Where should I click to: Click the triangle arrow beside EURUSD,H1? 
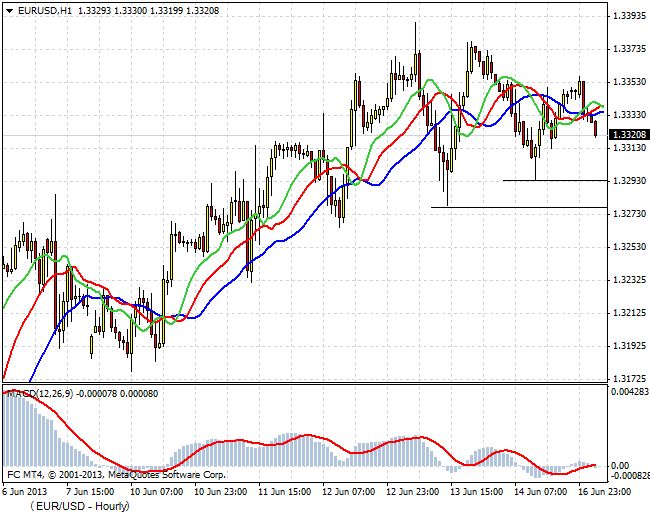tap(10, 11)
